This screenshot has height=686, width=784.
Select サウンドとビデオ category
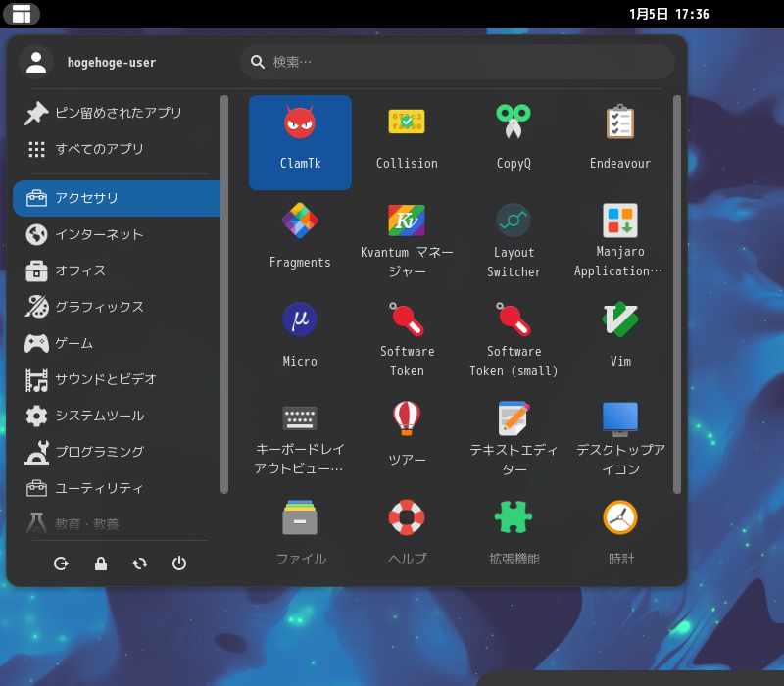(117, 379)
